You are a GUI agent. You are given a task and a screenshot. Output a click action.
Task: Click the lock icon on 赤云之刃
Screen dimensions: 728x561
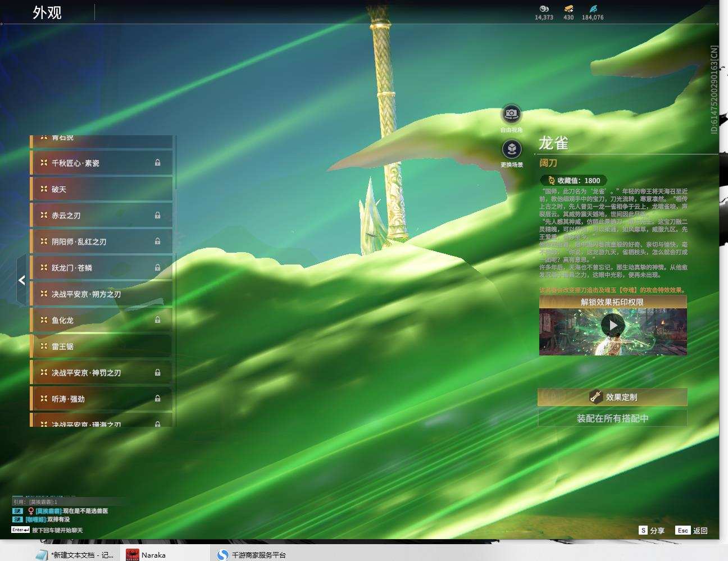pos(158,215)
